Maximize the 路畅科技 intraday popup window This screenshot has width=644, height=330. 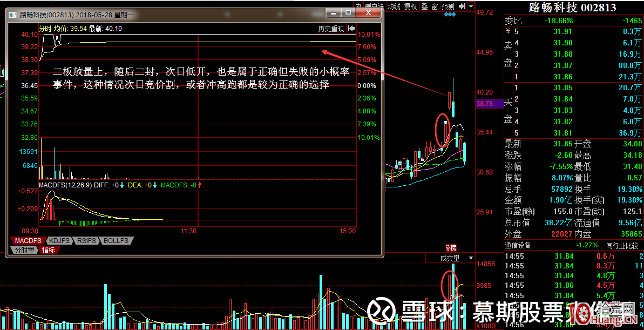[348, 13]
